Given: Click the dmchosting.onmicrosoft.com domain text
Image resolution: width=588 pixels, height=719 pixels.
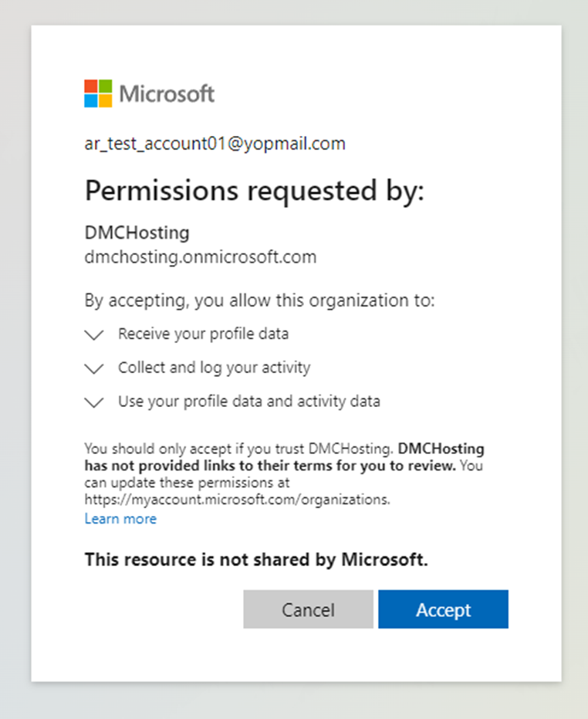Looking at the screenshot, I should [x=200, y=257].
